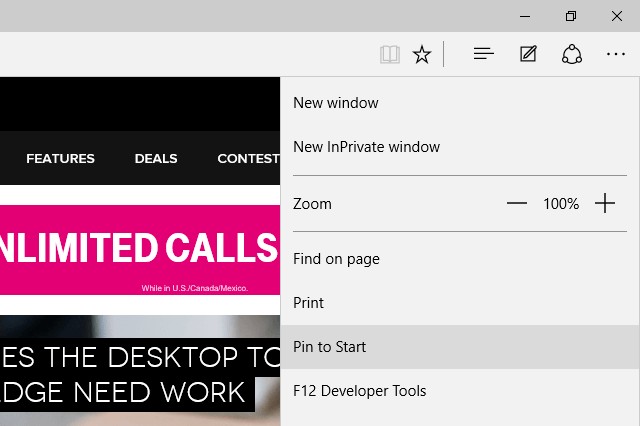640x426 pixels.
Task: Go to FEATURES site navigation link
Action: (x=60, y=158)
